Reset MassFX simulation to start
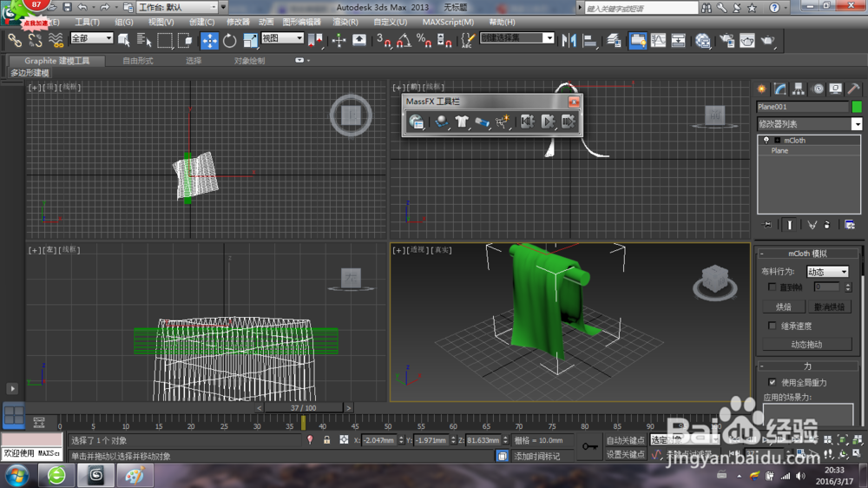Viewport: 868px width, 488px height. tap(527, 122)
